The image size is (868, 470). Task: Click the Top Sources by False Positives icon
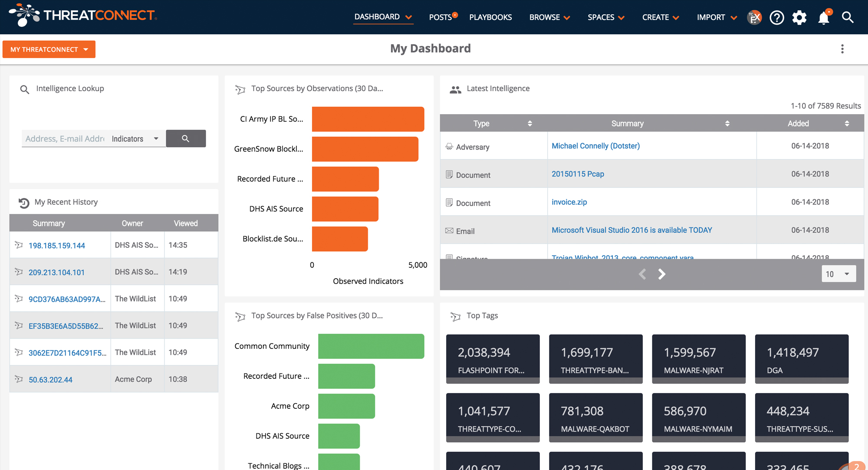pos(240,316)
